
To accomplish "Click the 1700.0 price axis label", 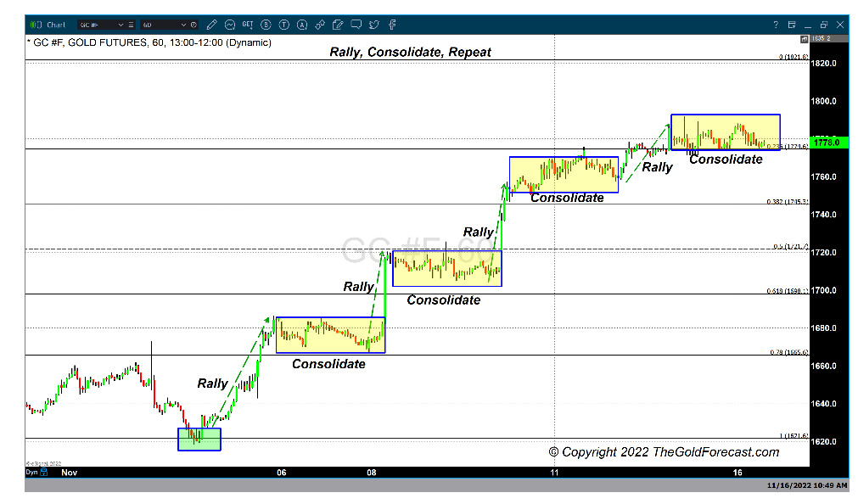I will [823, 290].
